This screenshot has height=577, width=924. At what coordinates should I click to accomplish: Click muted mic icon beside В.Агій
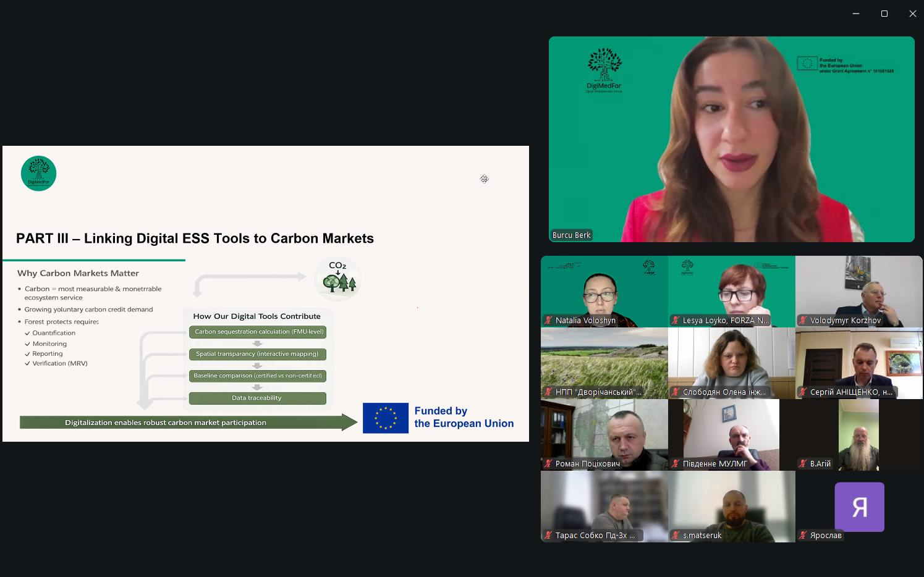click(x=803, y=463)
